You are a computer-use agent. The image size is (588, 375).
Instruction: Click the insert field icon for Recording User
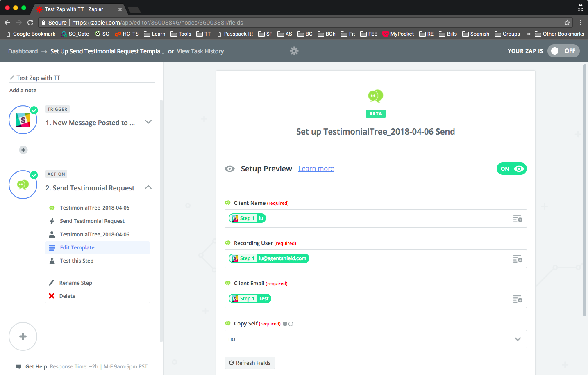tap(518, 259)
